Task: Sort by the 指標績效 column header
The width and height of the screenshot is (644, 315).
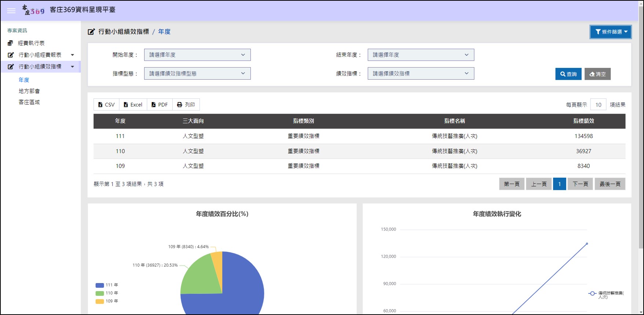Action: 584,121
